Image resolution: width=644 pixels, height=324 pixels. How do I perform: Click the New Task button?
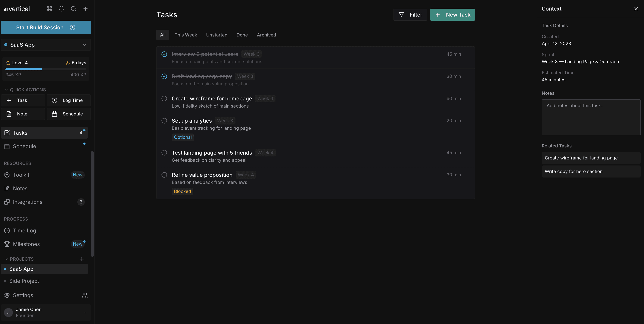pyautogui.click(x=452, y=15)
